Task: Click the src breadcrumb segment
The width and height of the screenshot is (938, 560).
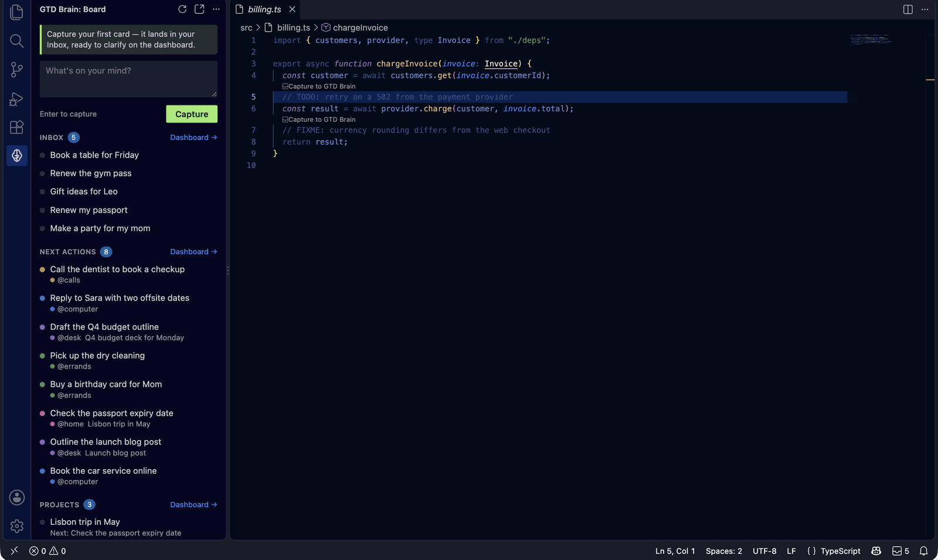Action: tap(246, 28)
